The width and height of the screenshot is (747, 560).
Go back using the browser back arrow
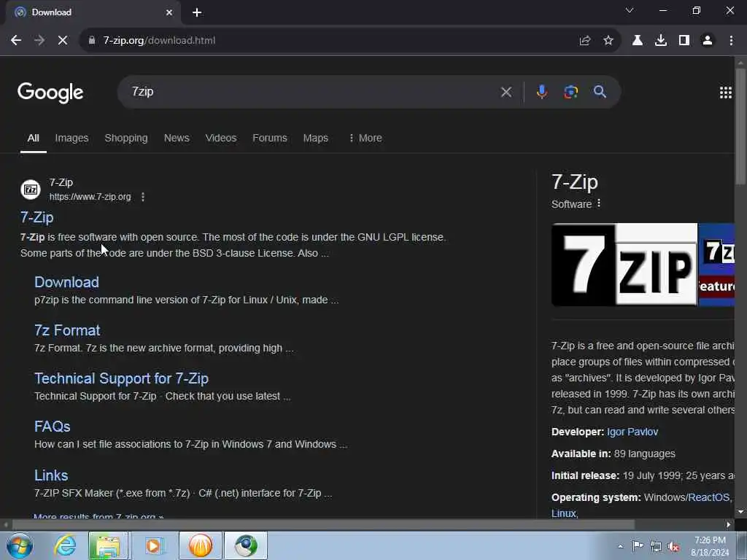16,41
